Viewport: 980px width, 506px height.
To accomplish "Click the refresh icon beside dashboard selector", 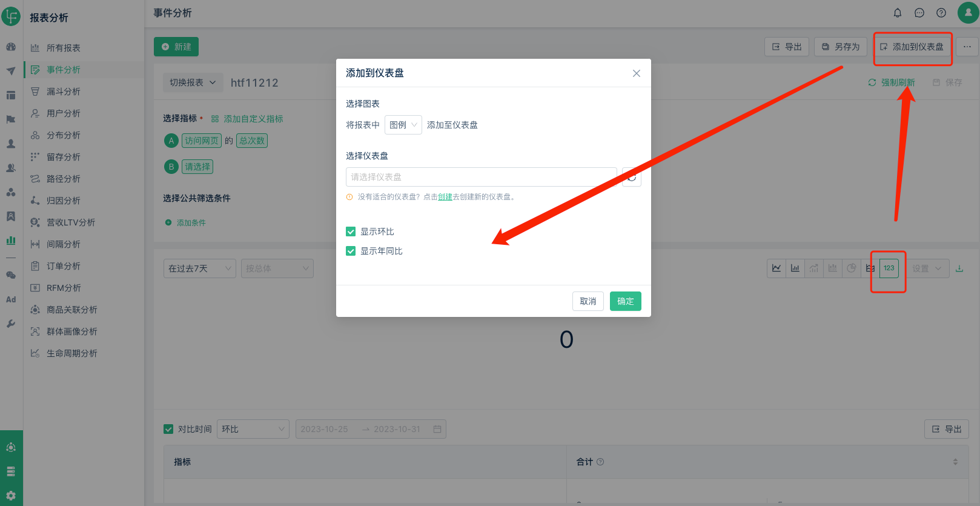I will (x=632, y=177).
